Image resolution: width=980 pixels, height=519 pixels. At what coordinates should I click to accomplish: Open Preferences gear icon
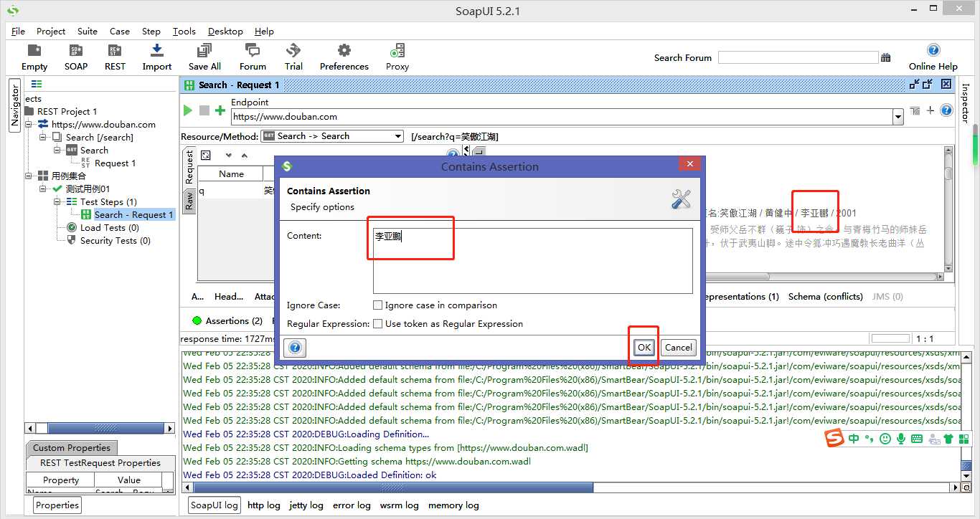(344, 50)
